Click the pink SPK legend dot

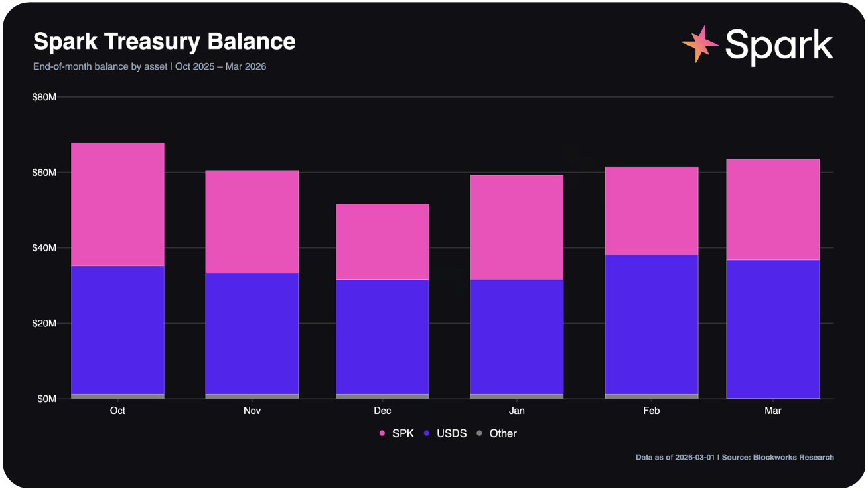coord(382,433)
